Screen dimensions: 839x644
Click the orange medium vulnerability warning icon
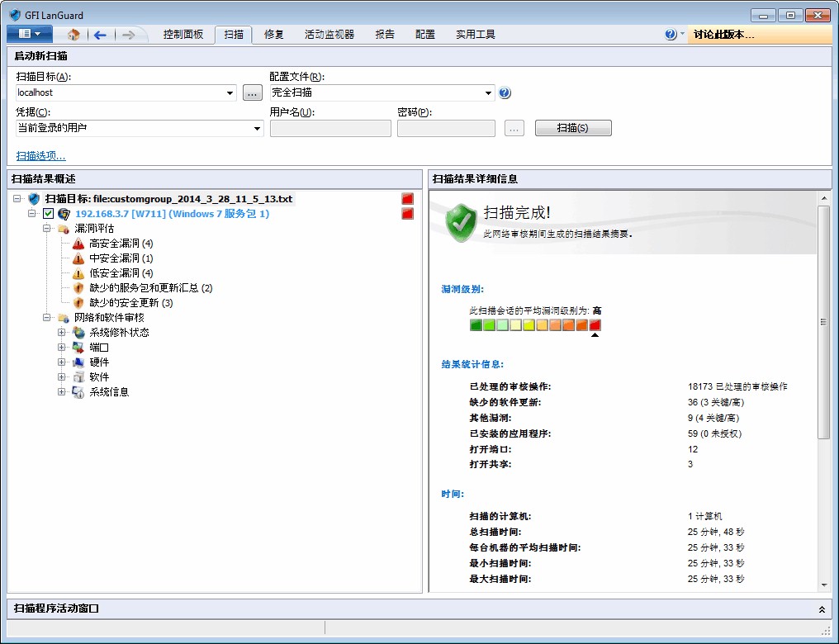[x=78, y=259]
